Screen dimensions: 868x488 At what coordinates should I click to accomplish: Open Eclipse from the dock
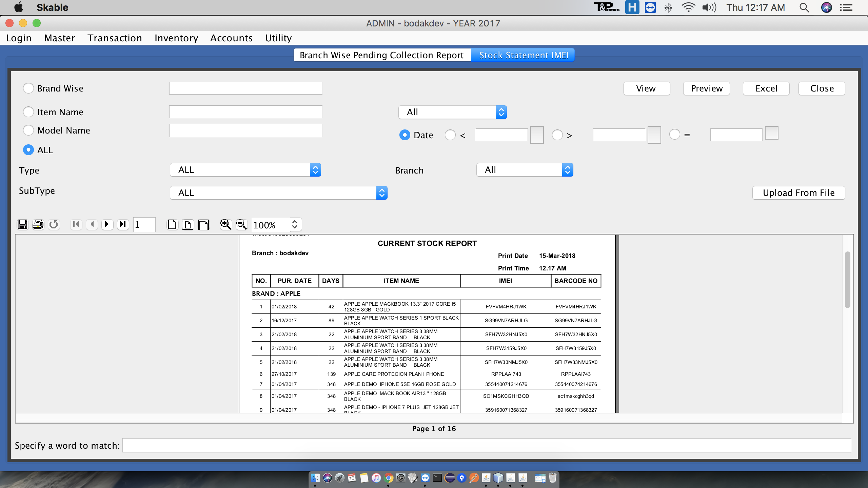[x=450, y=478]
